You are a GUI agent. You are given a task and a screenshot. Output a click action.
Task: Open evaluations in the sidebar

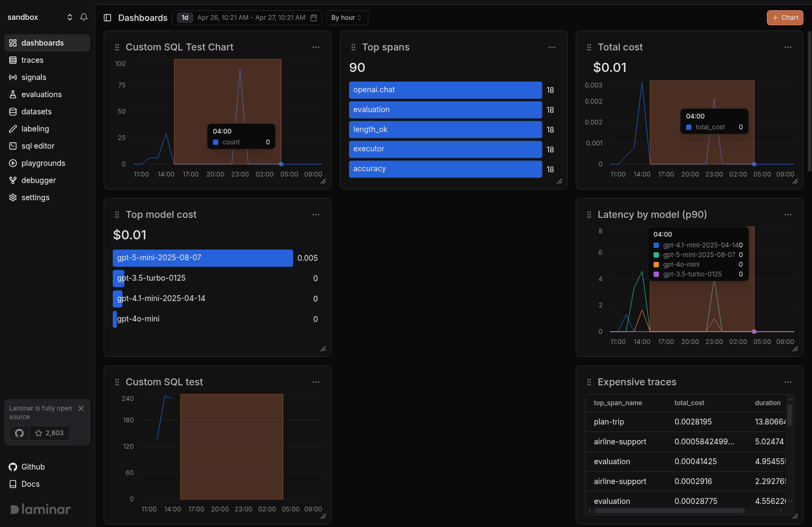47,94
